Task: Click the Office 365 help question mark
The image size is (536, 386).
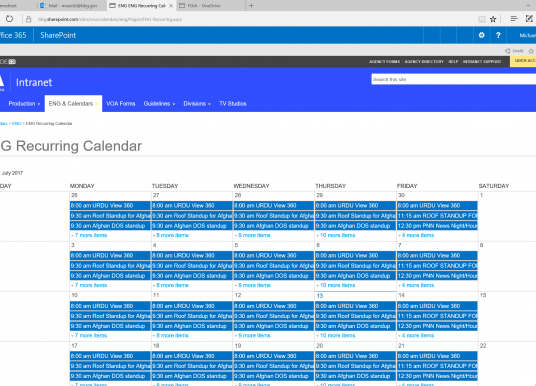Action: pos(498,35)
